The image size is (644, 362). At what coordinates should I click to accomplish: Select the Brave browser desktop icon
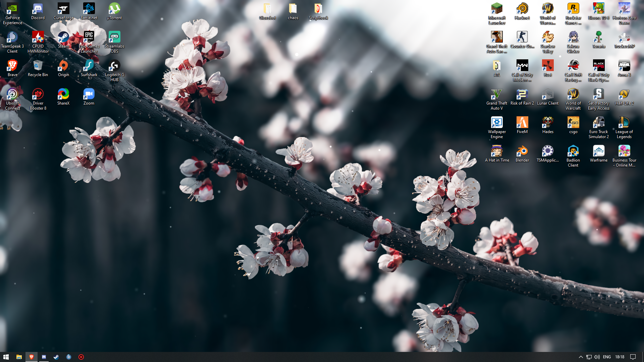coord(12,68)
